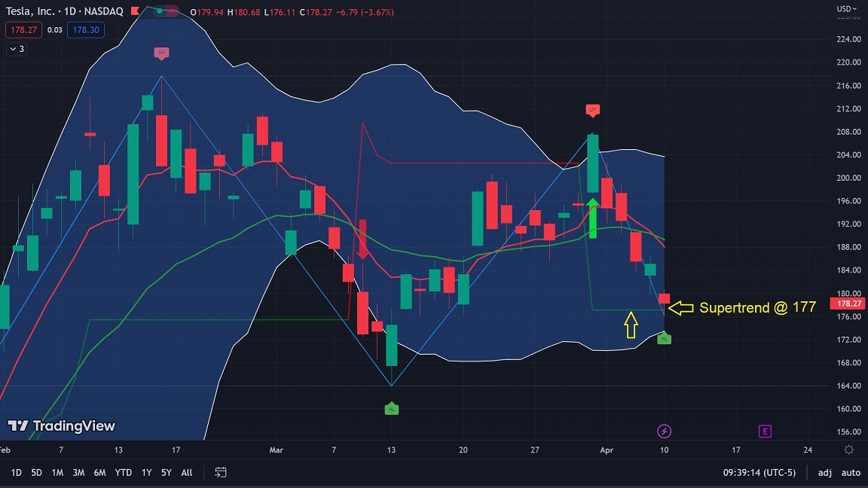The height and width of the screenshot is (488, 868).
Task: Click the blue 178.30 buy price button
Action: pyautogui.click(x=86, y=30)
